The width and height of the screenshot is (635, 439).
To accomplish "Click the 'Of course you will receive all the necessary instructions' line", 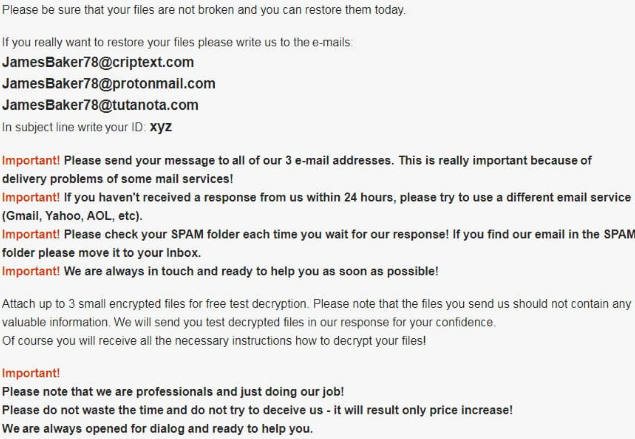I will 213,340.
